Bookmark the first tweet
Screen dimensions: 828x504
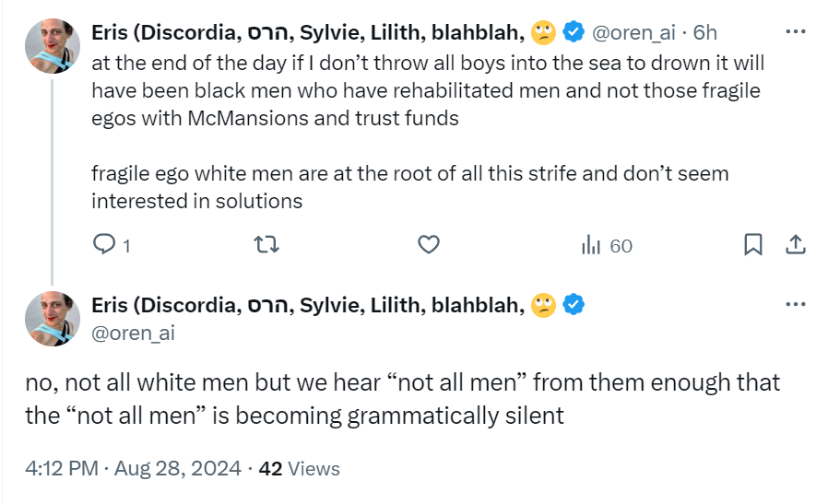[x=753, y=244]
